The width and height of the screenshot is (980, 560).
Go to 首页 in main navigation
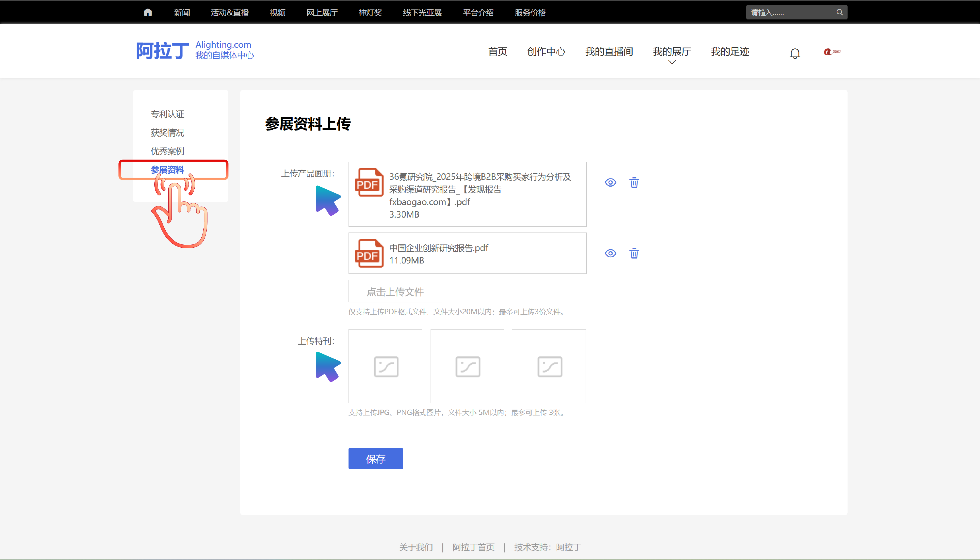coord(498,52)
